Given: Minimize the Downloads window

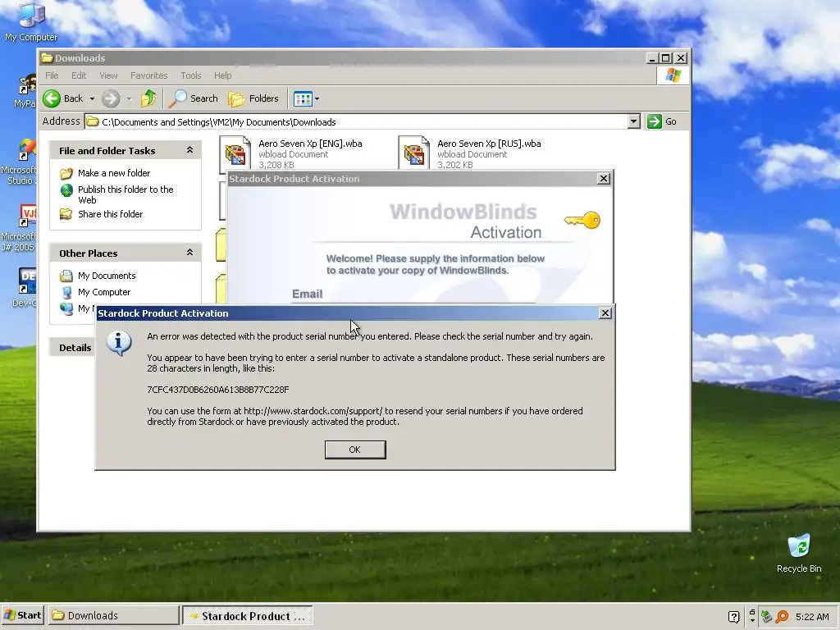Looking at the screenshot, I should 651,58.
